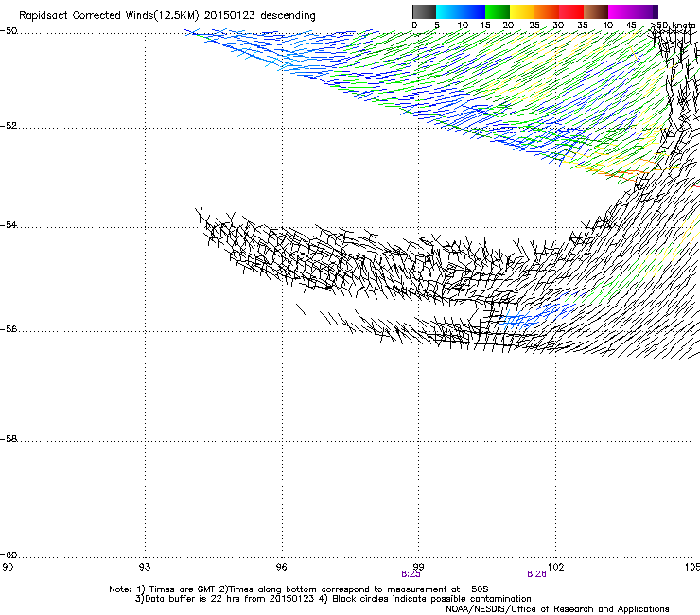
Task: Click the note line about Data buffer
Action: coord(333,599)
